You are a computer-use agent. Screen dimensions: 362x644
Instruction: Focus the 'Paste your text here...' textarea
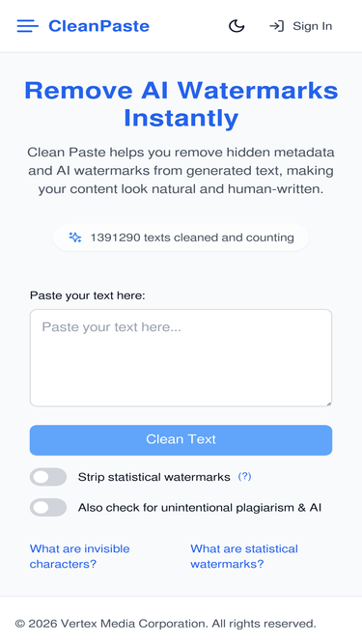pyautogui.click(x=181, y=358)
